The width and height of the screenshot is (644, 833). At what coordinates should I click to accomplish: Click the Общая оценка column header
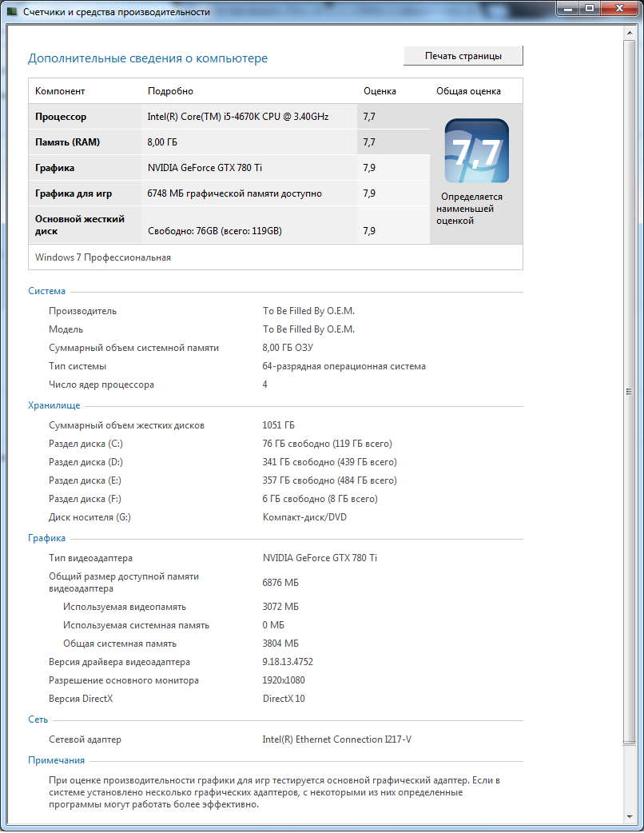[468, 91]
